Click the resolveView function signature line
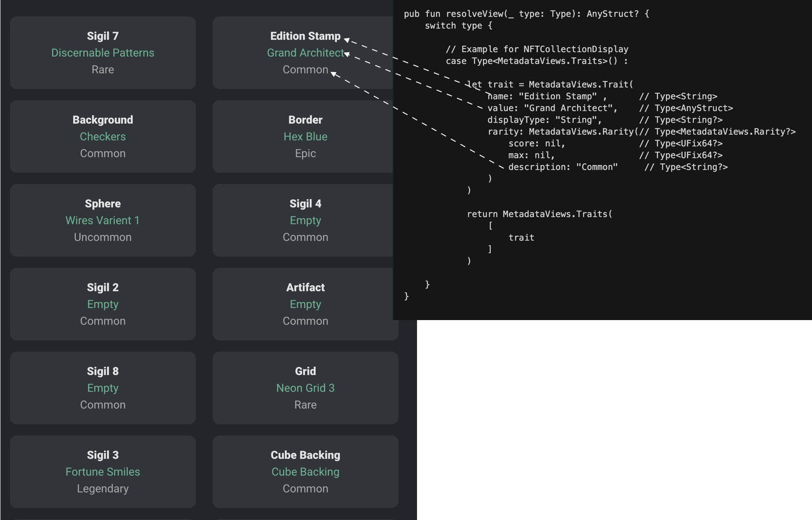Image resolution: width=812 pixels, height=520 pixels. (526, 14)
